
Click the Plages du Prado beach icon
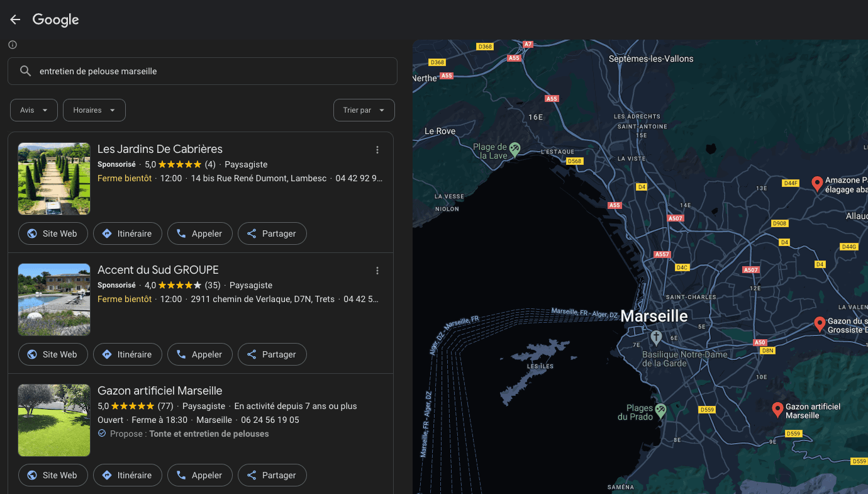(x=660, y=411)
